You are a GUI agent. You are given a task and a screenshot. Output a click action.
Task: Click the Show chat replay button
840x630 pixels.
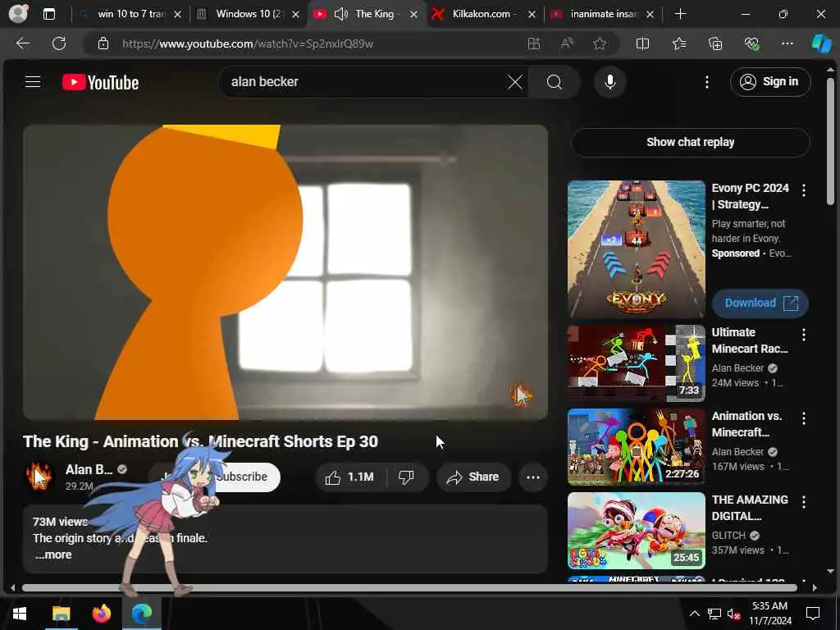[690, 142]
